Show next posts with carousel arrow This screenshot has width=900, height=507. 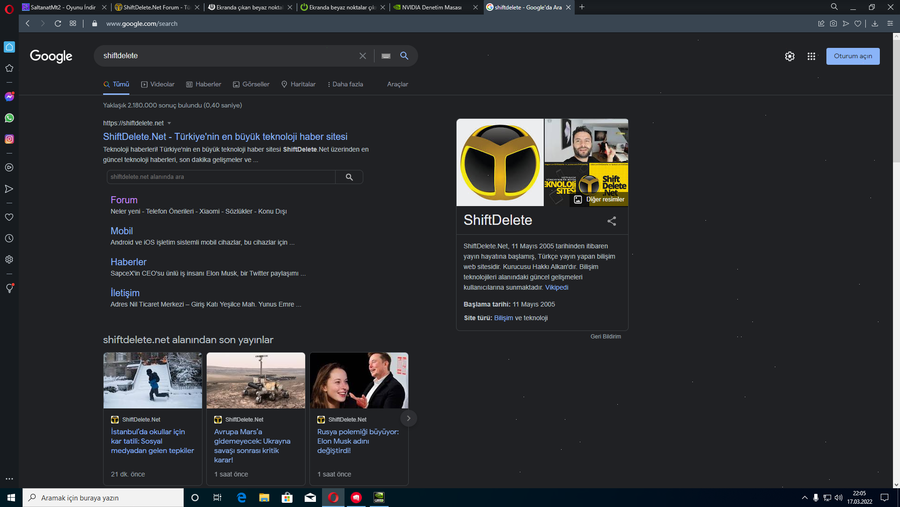[x=408, y=418]
